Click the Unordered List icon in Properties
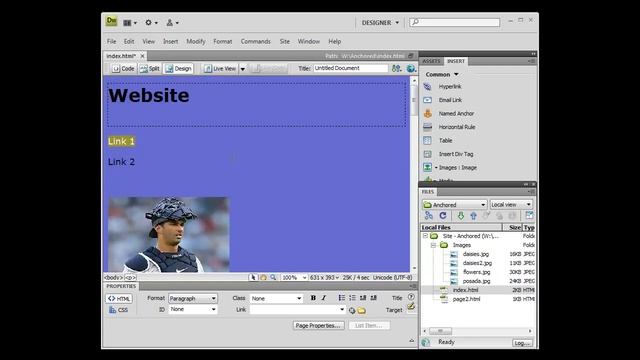640x360 pixels. coord(342,298)
